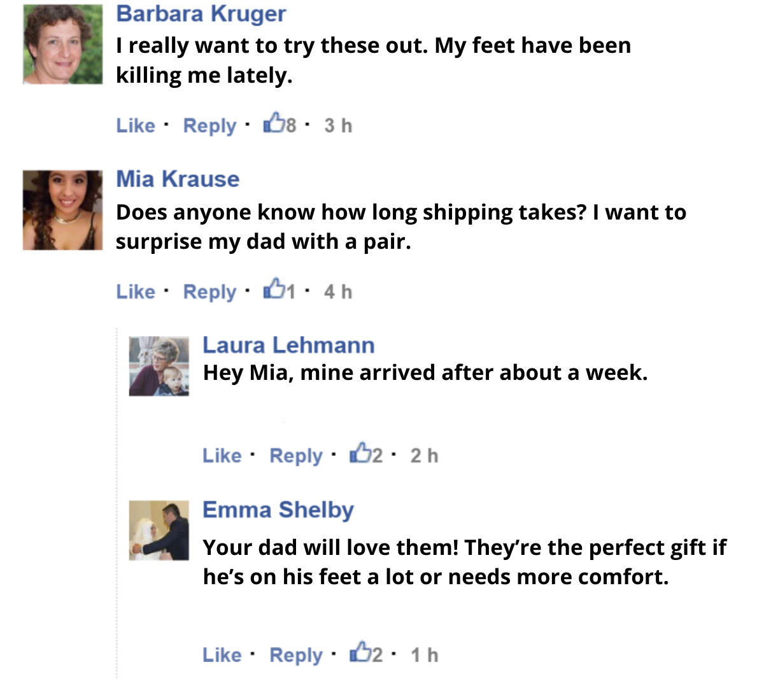Reply to Barbara Kruger's comment
Image resolution: width=764 pixels, height=700 pixels.
pyautogui.click(x=209, y=125)
